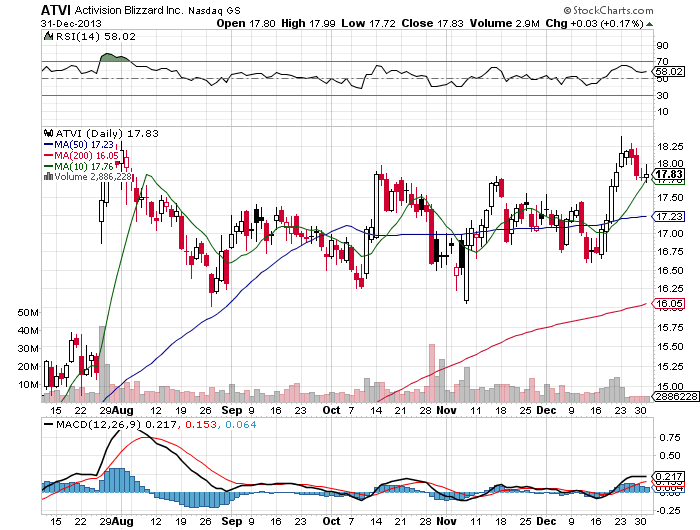Viewport: 700px width, 530px height.
Task: Click the Activision Blizzard Inc. company name
Action: [129, 10]
